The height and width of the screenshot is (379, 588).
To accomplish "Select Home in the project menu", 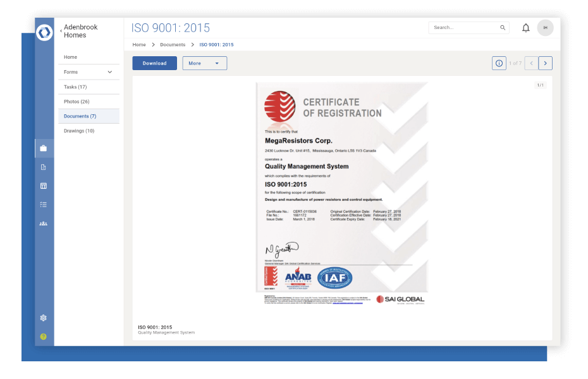I will click(x=89, y=57).
